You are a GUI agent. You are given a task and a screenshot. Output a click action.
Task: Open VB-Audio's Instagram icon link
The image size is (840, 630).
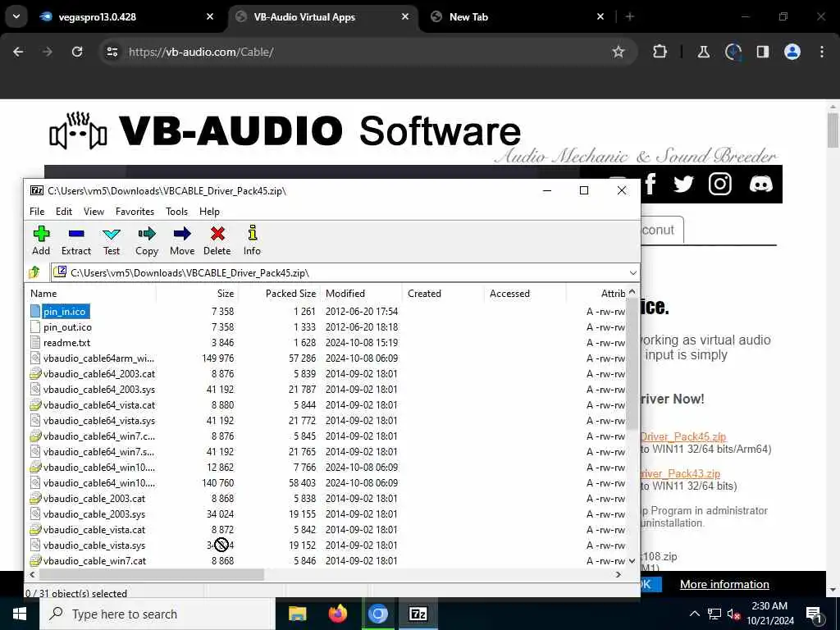point(720,185)
